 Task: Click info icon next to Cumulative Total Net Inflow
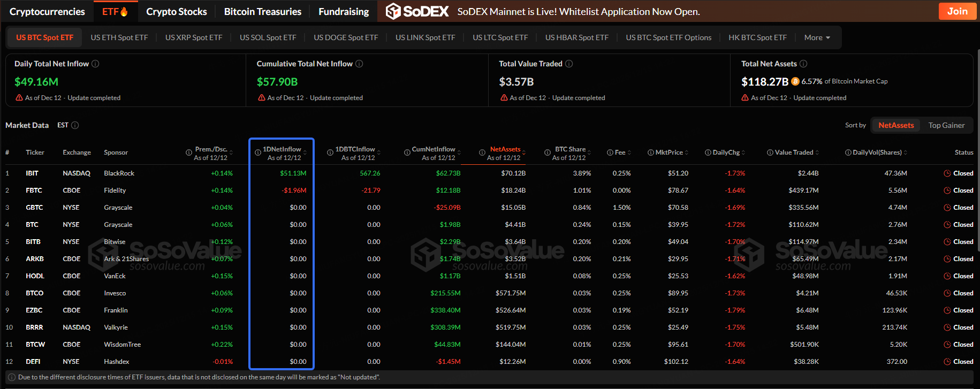[359, 64]
